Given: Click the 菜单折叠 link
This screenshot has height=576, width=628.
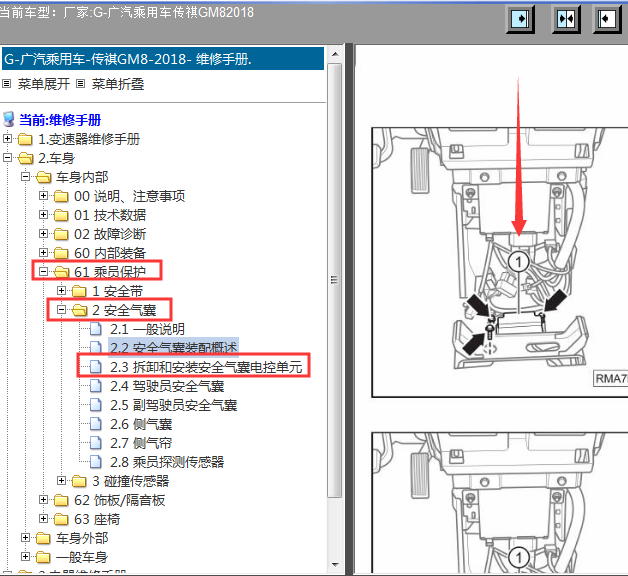Looking at the screenshot, I should click(x=118, y=84).
